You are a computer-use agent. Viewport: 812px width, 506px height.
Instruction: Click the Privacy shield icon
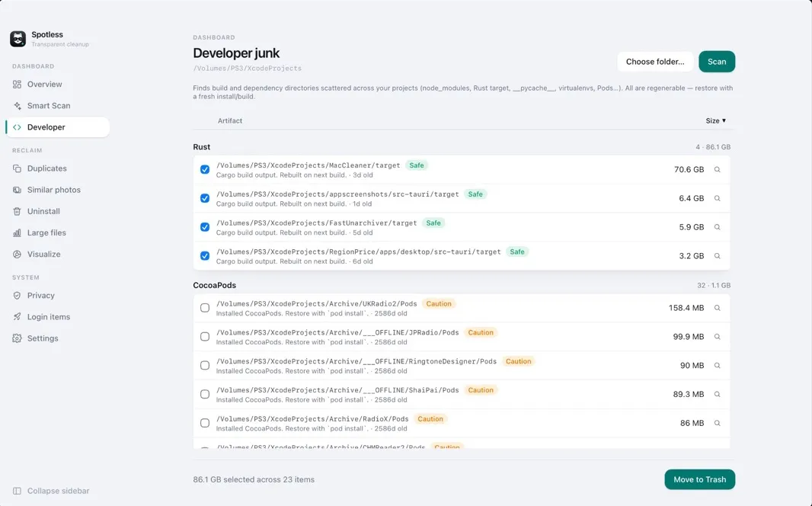click(17, 296)
